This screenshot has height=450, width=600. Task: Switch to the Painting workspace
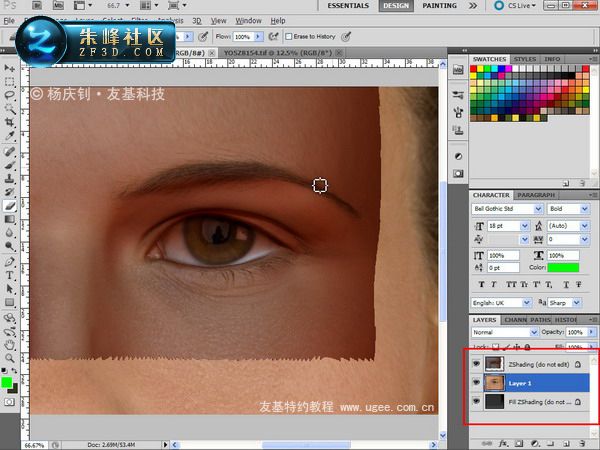tap(439, 6)
